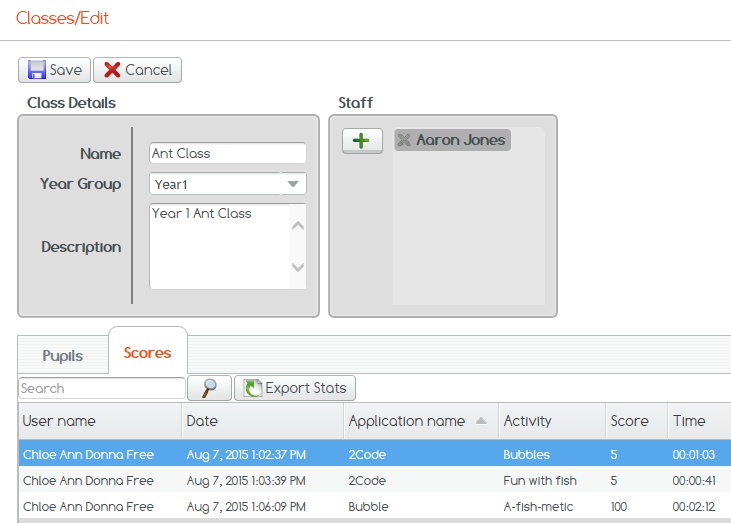The width and height of the screenshot is (731, 523).
Task: Click in the Description text area
Action: pos(219,246)
